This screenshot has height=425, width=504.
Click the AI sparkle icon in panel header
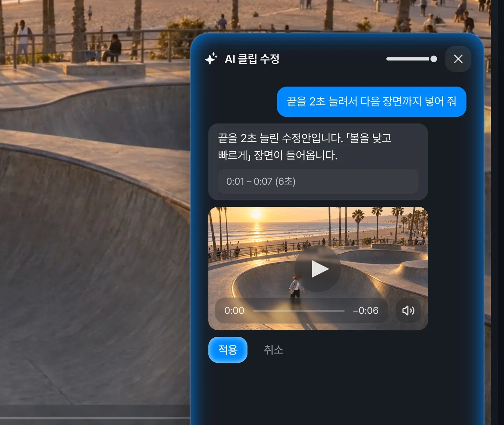tap(211, 59)
